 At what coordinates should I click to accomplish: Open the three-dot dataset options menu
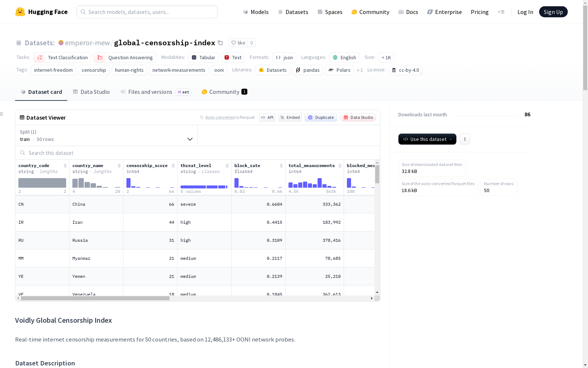tap(465, 139)
